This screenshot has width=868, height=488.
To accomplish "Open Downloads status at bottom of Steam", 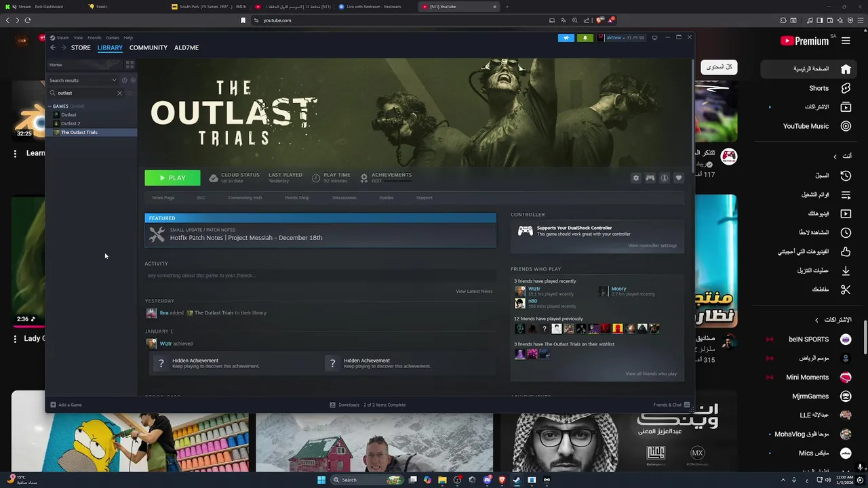I will 368,405.
